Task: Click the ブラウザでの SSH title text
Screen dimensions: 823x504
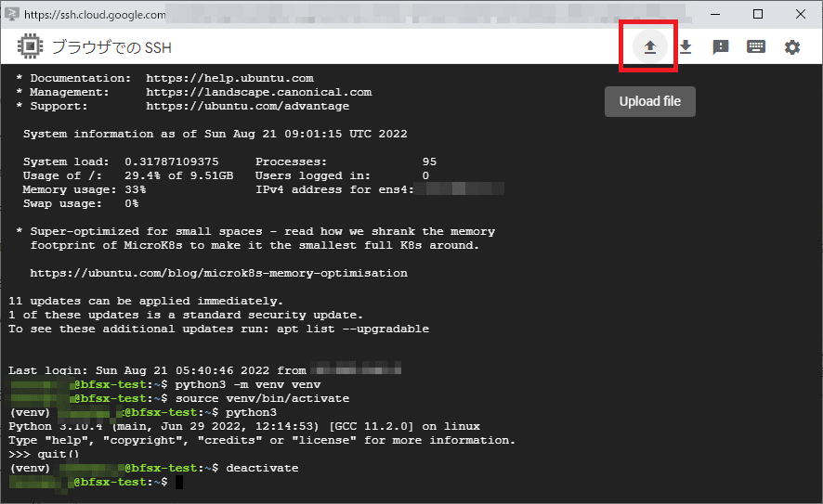Action: pos(111,47)
